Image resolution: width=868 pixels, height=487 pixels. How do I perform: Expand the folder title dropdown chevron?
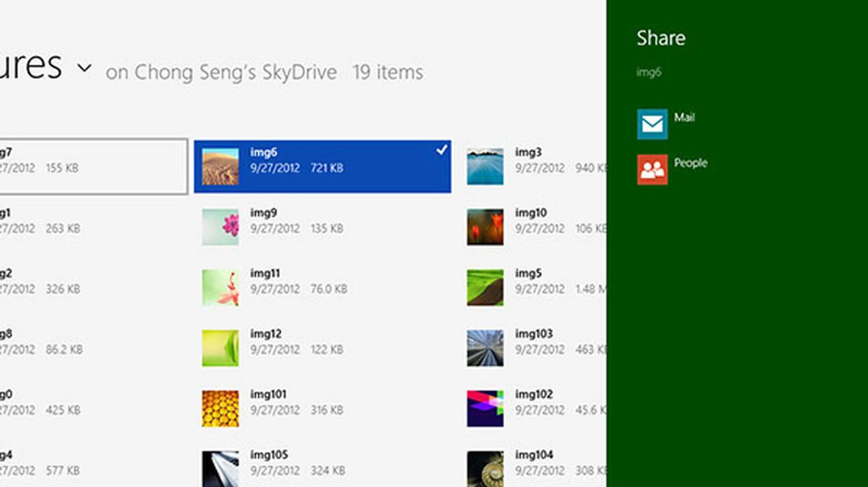tap(85, 68)
